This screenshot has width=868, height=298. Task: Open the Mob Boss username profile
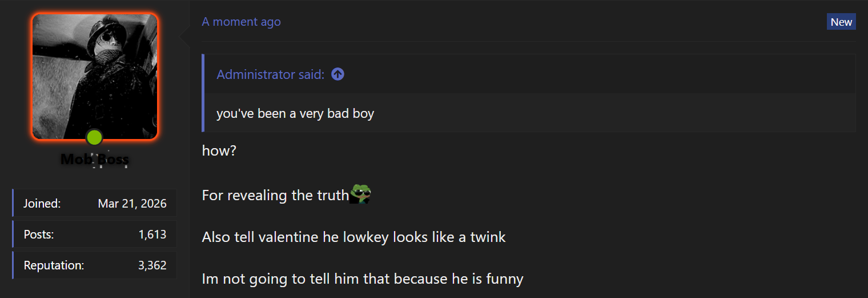click(95, 159)
